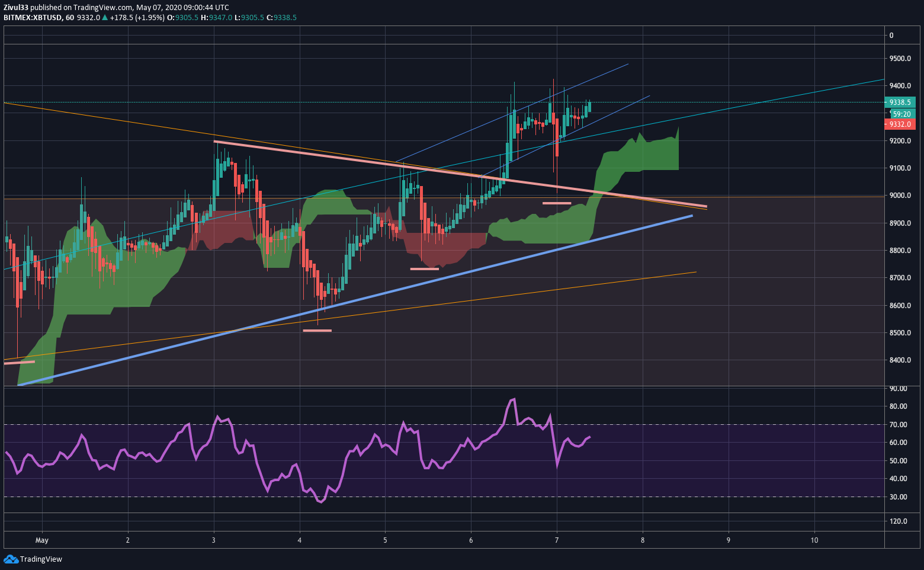Click the 9500.0 price axis label
This screenshot has height=570, width=924.
coord(900,59)
